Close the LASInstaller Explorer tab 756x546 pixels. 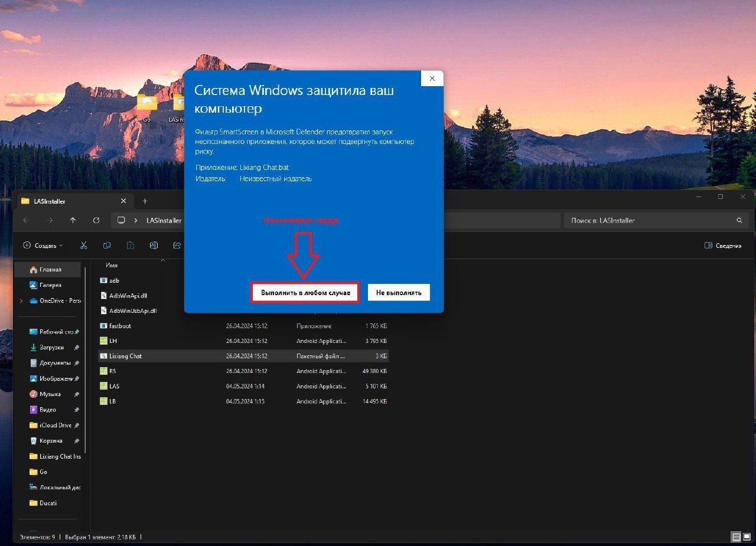[x=123, y=201]
